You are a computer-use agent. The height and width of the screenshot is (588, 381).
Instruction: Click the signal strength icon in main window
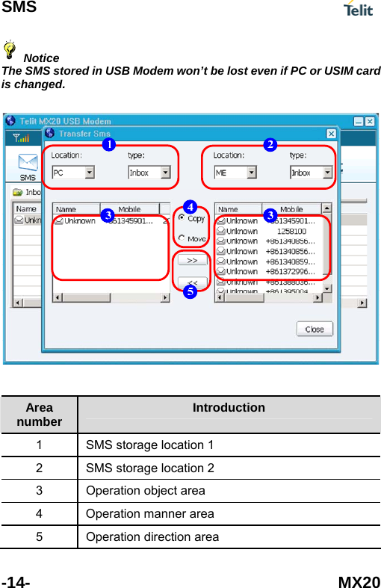tap(21, 138)
